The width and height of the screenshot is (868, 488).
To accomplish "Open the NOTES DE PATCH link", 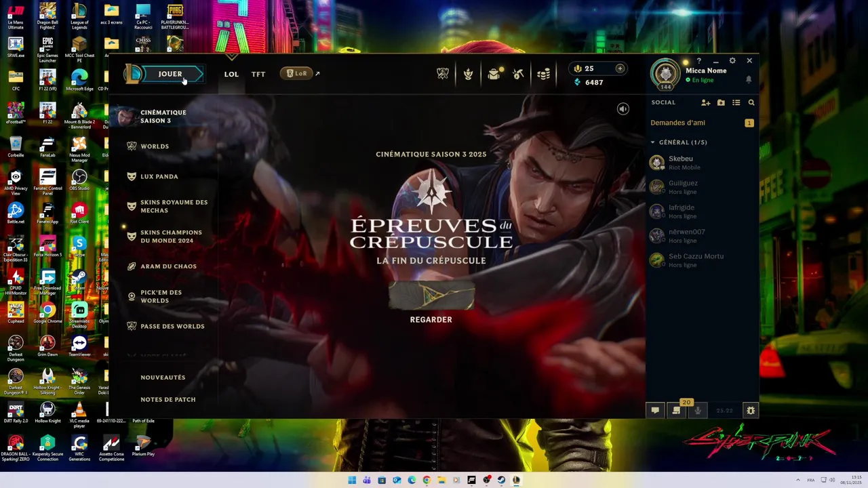I will coord(168,399).
